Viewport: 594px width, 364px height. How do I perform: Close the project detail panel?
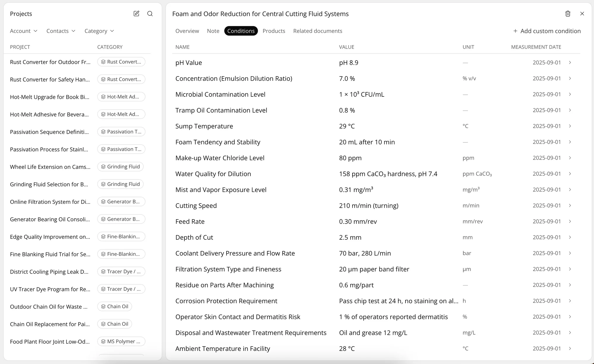582,14
